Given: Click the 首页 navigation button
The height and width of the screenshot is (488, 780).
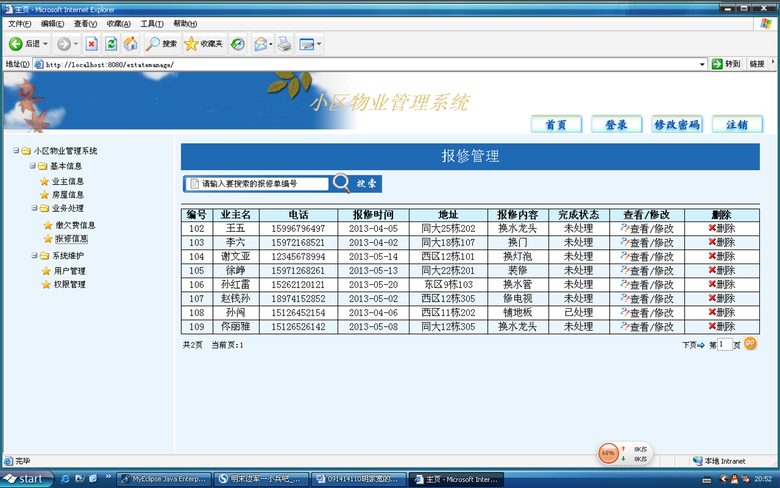Looking at the screenshot, I should [556, 124].
